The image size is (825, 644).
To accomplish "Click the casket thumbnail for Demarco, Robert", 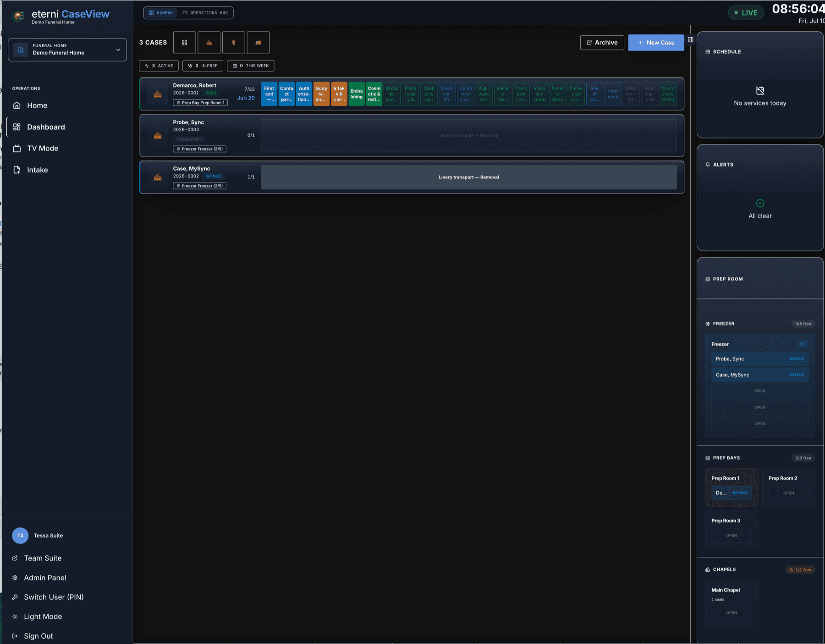I will (x=158, y=94).
